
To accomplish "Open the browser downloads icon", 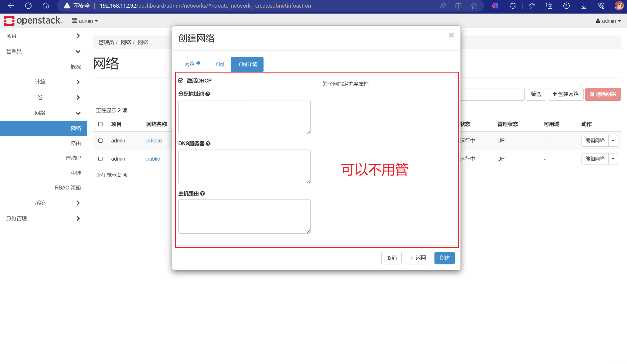I will pyautogui.click(x=584, y=6).
